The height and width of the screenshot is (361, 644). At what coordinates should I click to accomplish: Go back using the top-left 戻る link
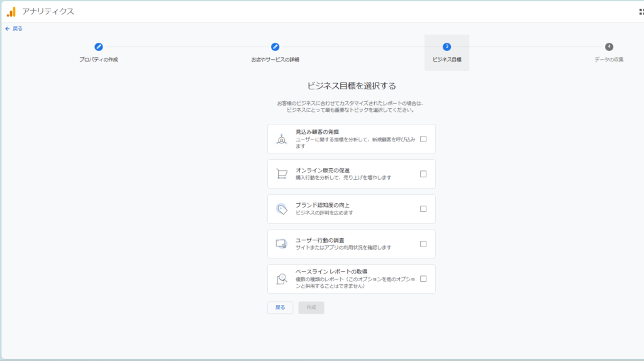[14, 28]
